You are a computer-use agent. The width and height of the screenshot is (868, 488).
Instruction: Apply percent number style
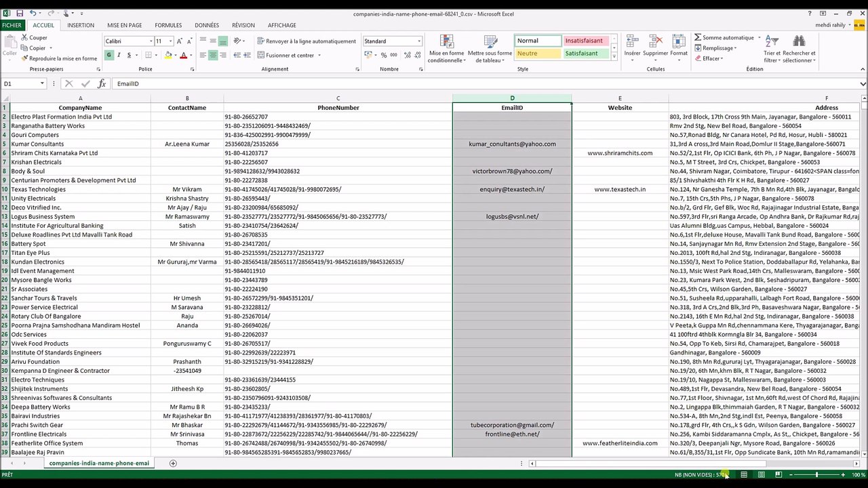[384, 55]
